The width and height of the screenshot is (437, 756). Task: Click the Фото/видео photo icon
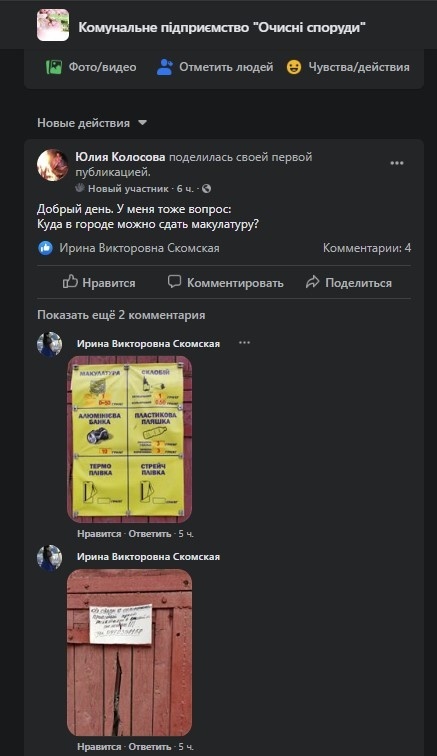pyautogui.click(x=54, y=67)
